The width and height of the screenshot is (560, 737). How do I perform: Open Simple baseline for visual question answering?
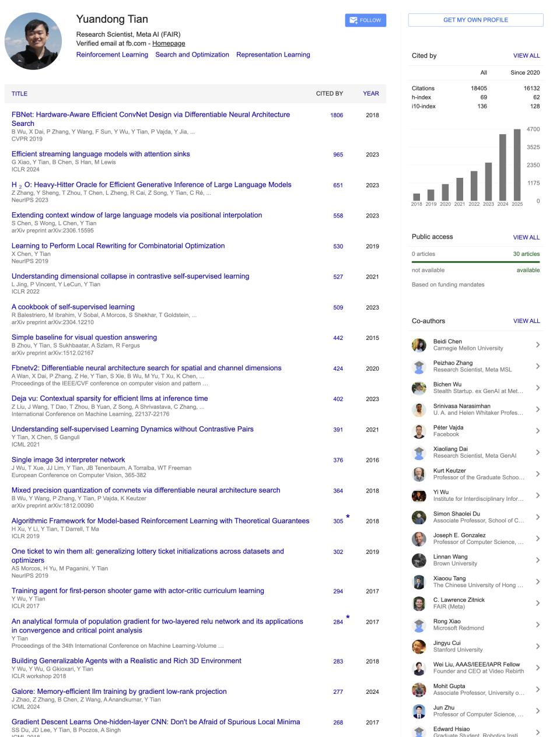84,338
